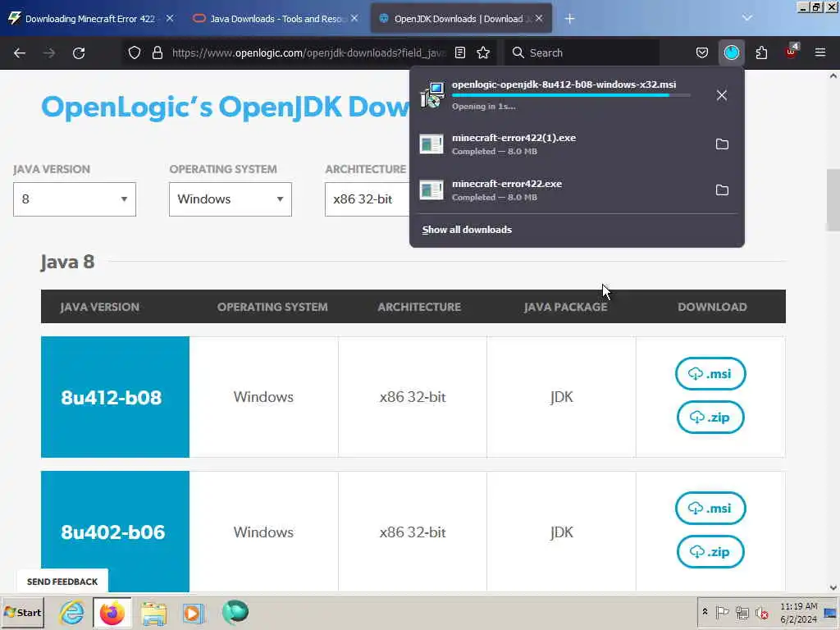Switch to Java Downloads - Tools tab
840x630 pixels.
point(276,19)
